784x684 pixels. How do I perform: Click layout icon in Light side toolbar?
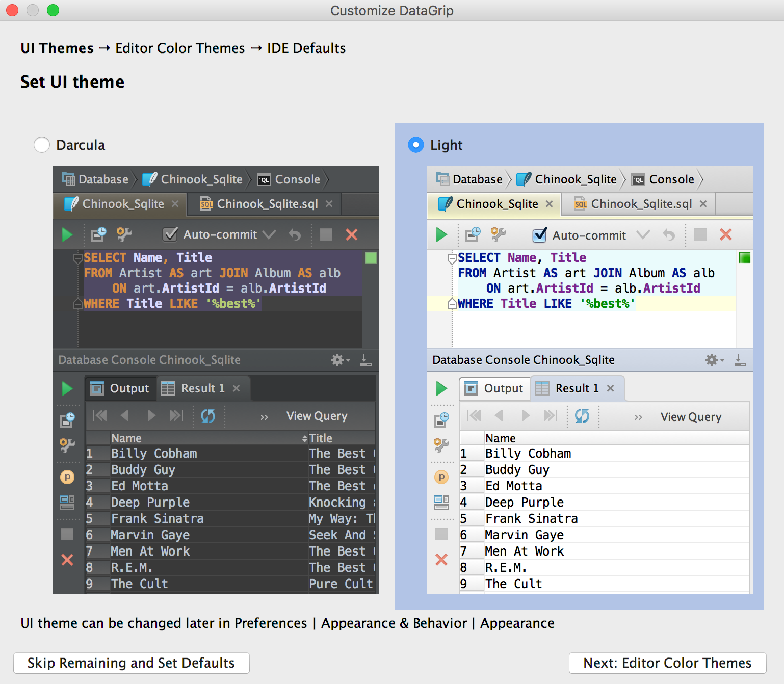pos(441,503)
